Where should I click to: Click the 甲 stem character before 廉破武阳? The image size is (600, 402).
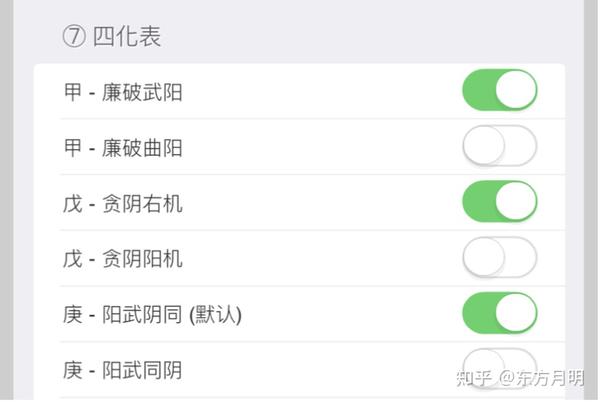(73, 93)
